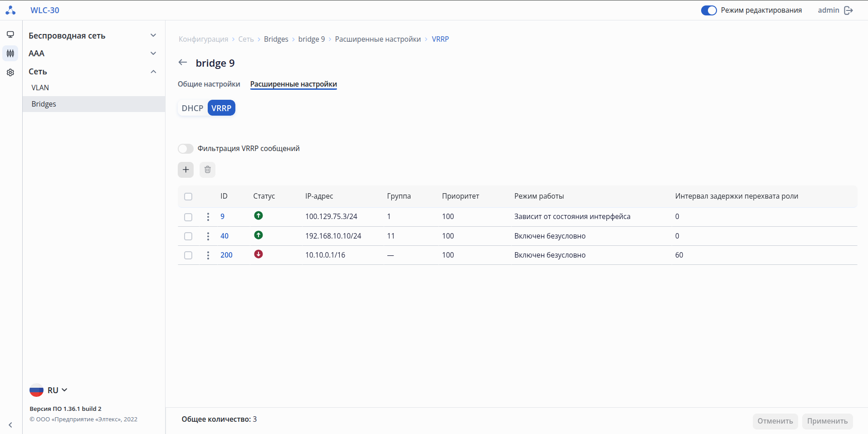Open three-dot menu for row ID 40
Viewport: 868px width, 434px height.
pyautogui.click(x=208, y=236)
